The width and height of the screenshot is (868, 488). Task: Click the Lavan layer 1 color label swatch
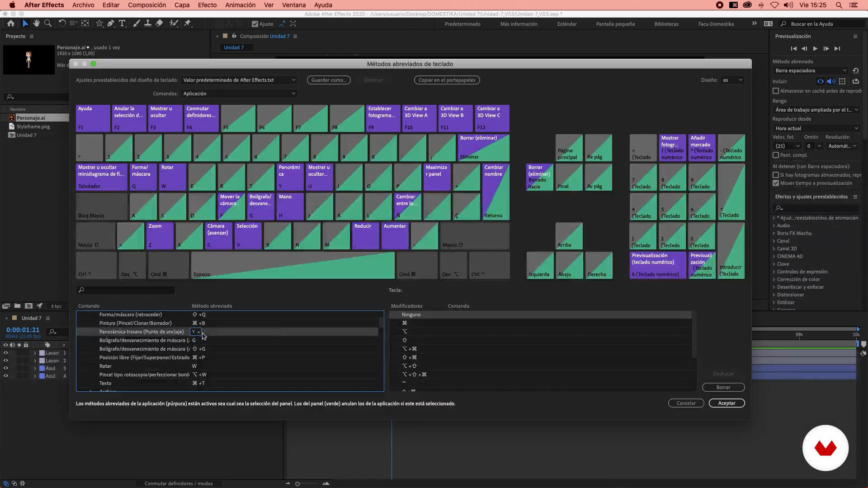[42, 353]
